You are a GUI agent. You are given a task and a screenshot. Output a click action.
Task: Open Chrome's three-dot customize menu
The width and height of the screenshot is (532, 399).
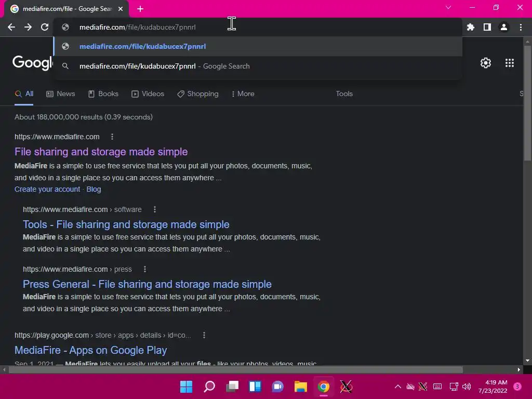521,27
